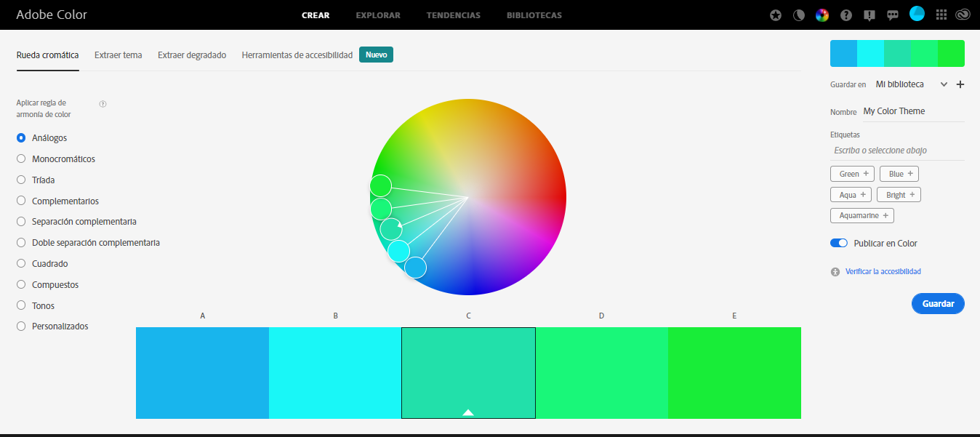Open the color wheel icon in top bar

[822, 15]
